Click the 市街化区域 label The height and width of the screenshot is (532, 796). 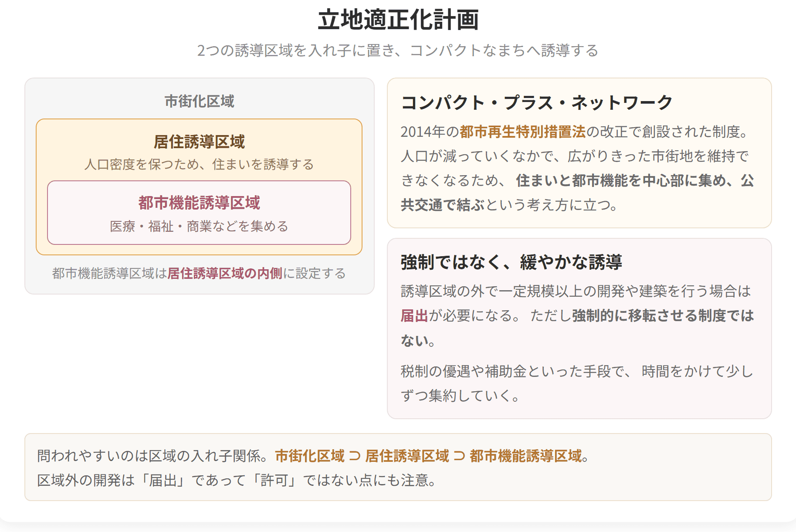point(199,101)
